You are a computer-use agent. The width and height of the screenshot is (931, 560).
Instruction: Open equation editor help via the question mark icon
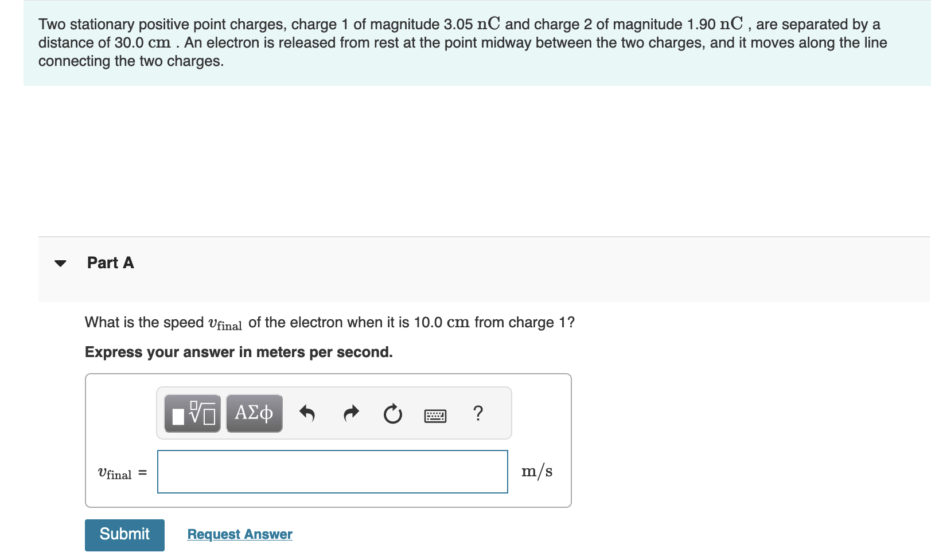(478, 414)
